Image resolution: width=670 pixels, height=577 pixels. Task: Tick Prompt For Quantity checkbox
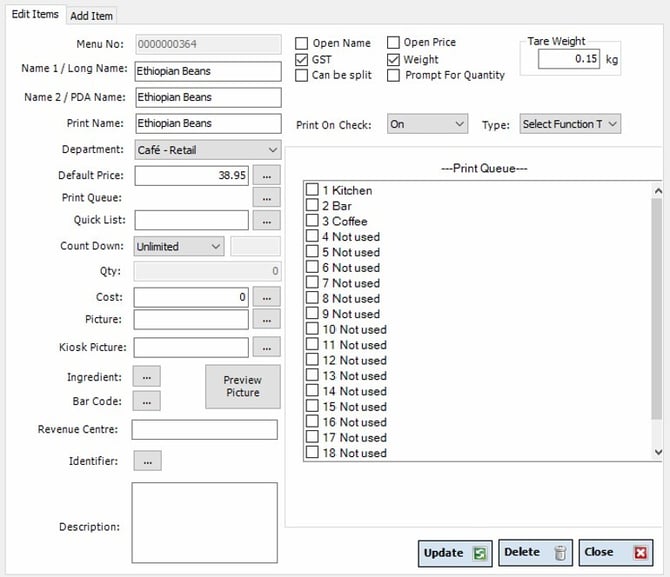click(393, 75)
